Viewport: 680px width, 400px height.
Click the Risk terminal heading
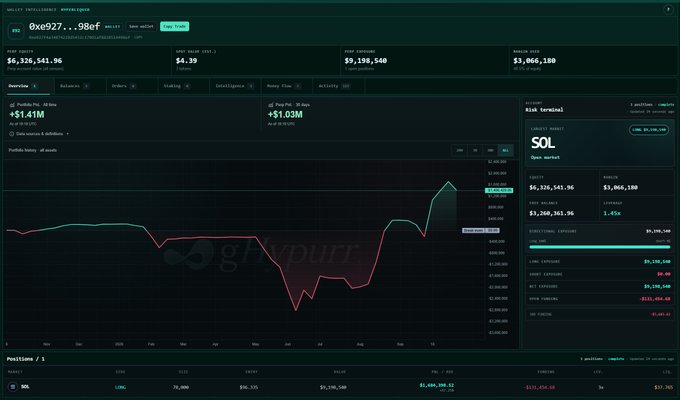click(x=544, y=110)
